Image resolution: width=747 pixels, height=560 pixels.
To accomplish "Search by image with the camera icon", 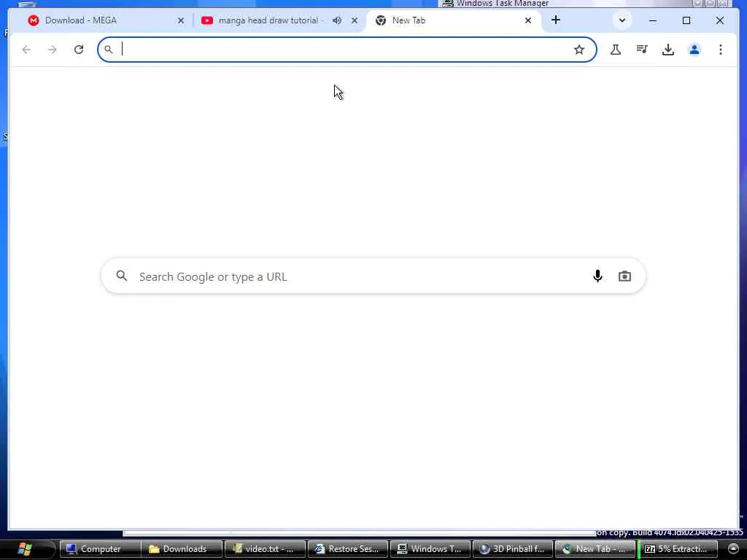I will (624, 276).
